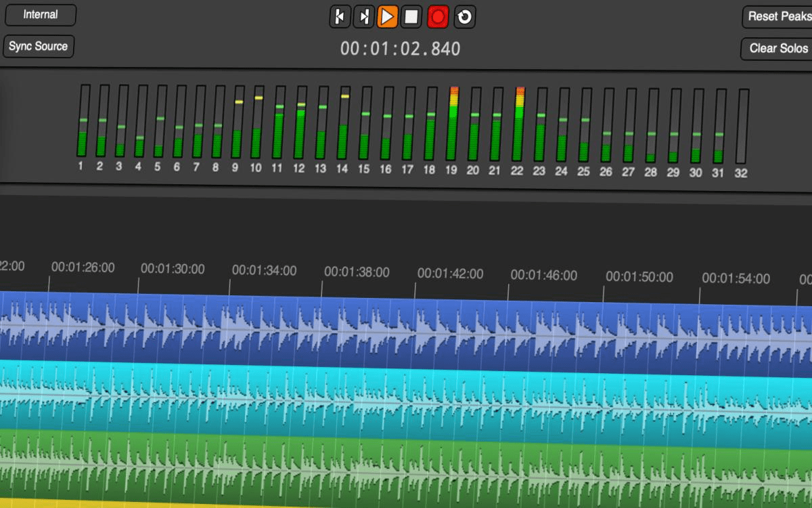Open the Sync Source button
The height and width of the screenshot is (508, 812).
click(x=39, y=47)
